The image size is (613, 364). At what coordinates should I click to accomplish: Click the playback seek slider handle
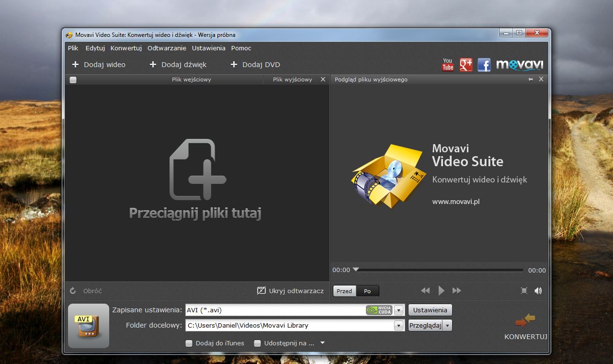356,269
